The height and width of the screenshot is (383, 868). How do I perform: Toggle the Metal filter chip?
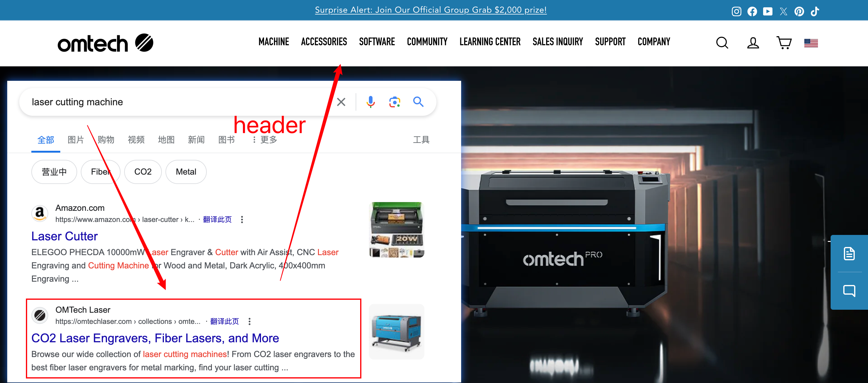coord(186,172)
